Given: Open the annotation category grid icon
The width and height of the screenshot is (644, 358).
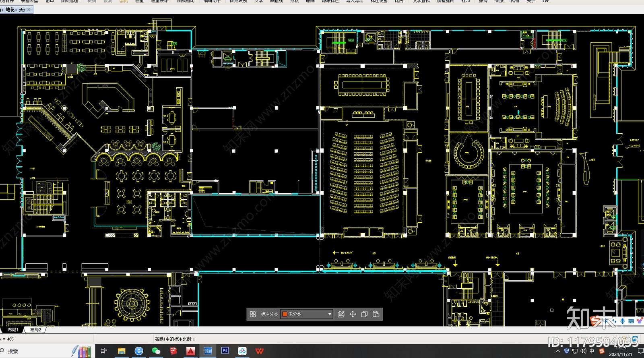Looking at the screenshot, I should 253,314.
